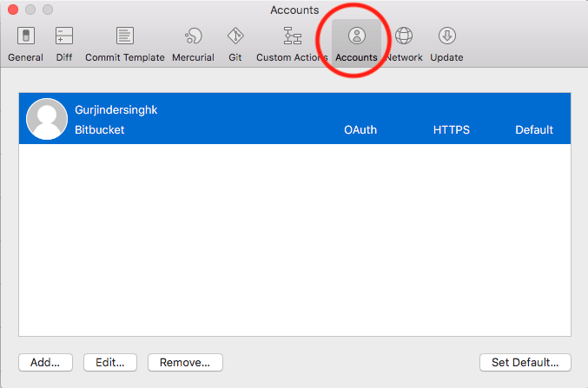
Task: Go to Custom Actions preferences
Action: tap(291, 43)
